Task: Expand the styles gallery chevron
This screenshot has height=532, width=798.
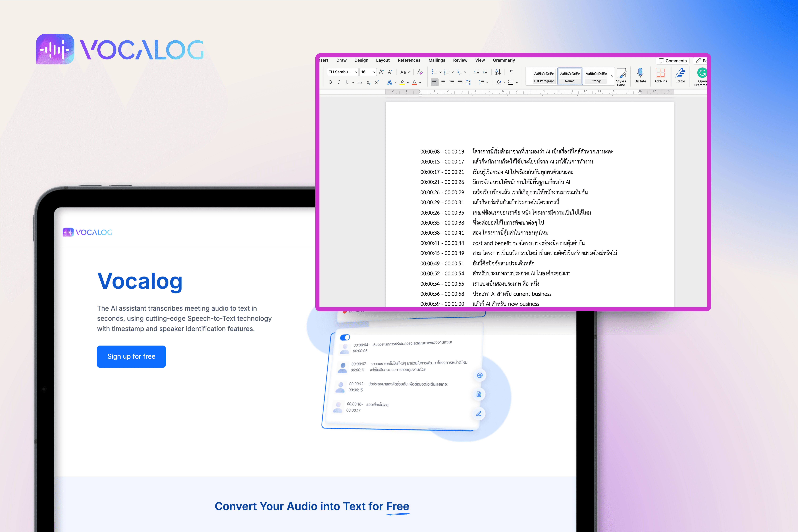Action: click(612, 76)
